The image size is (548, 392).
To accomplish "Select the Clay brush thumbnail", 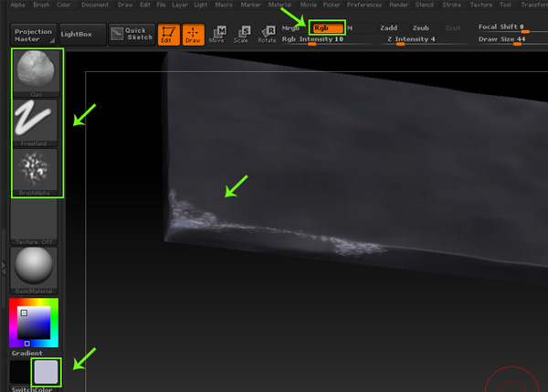I will 35,71.
